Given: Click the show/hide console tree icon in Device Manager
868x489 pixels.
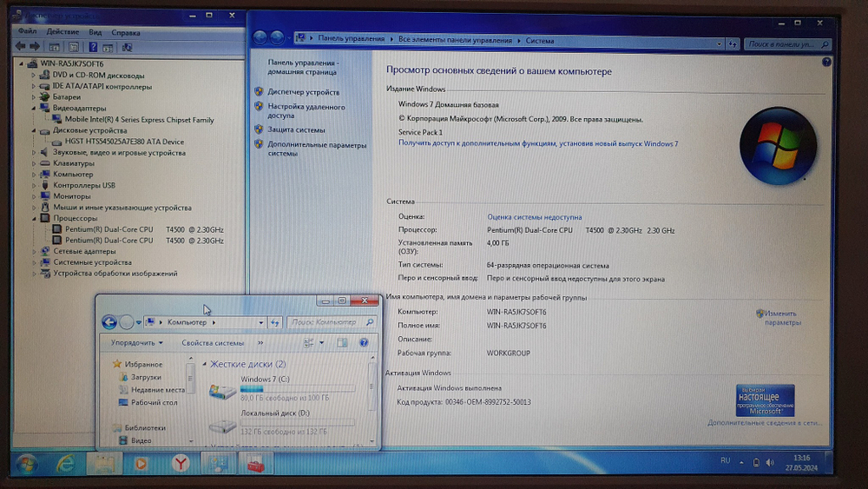Looking at the screenshot, I should pyautogui.click(x=54, y=48).
